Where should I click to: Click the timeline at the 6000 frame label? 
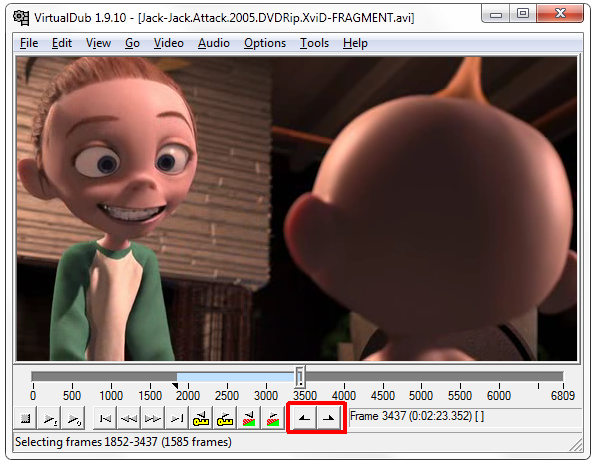point(499,396)
